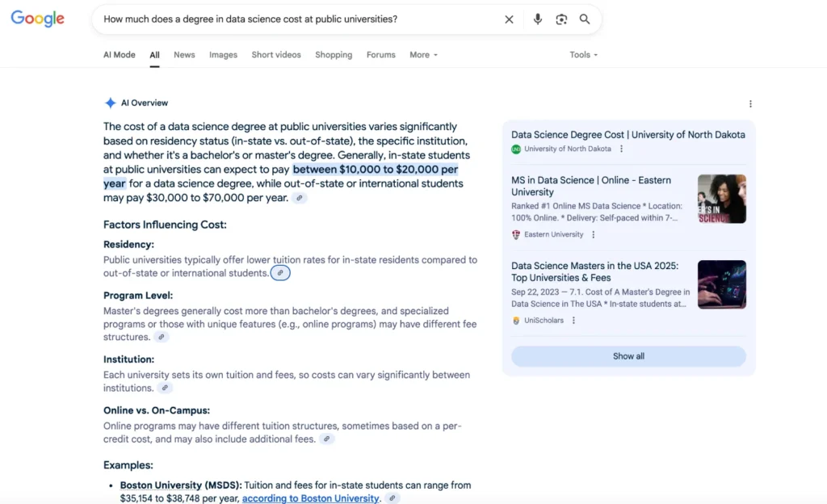Click the 'Factors Influencing Cost:' heading
The width and height of the screenshot is (827, 504).
click(x=165, y=225)
